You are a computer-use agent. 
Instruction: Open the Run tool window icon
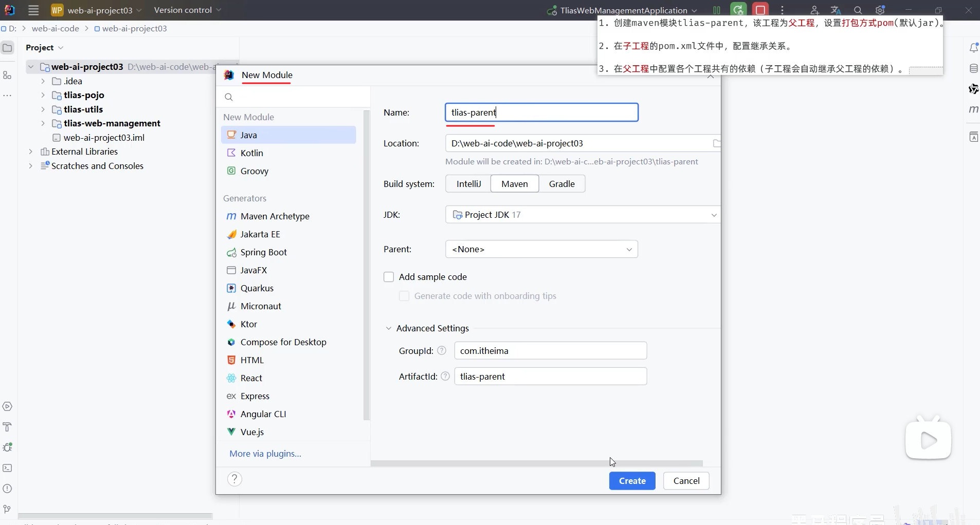[x=7, y=406]
